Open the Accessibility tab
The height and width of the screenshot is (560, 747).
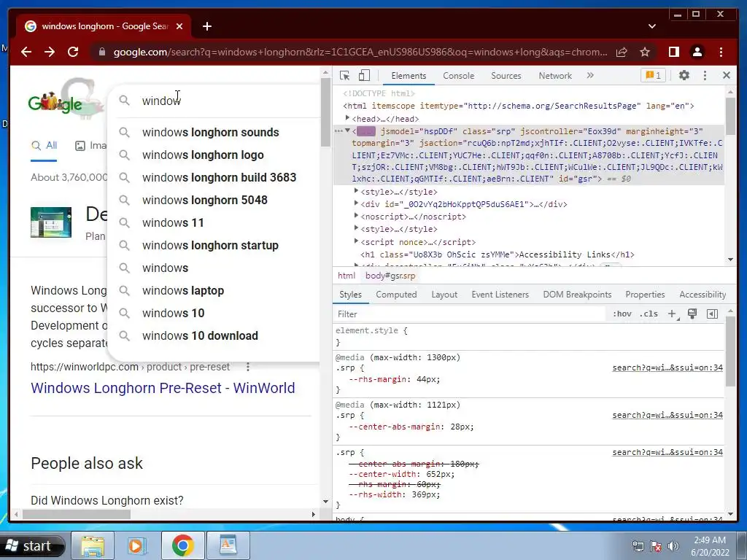tap(703, 295)
